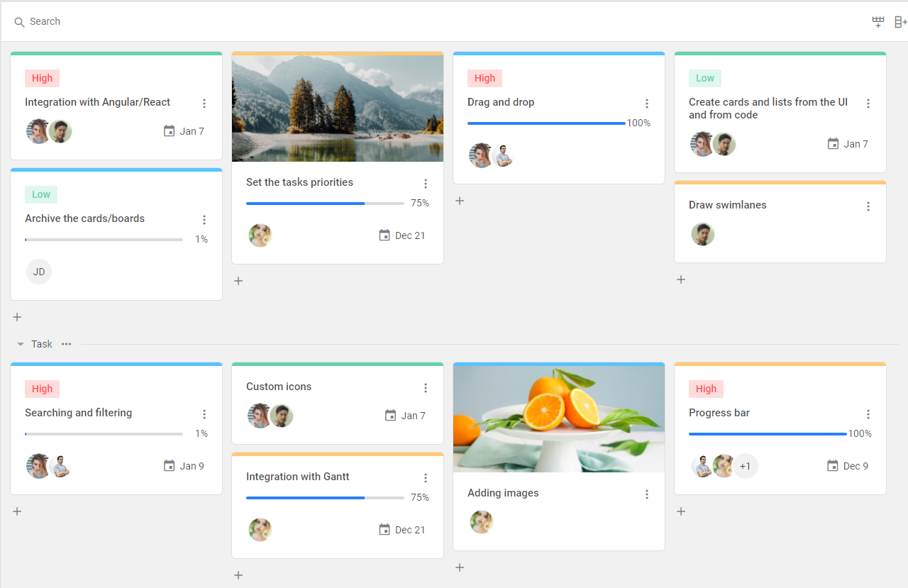Click the progress bar on Set the tasks priorities

(325, 204)
